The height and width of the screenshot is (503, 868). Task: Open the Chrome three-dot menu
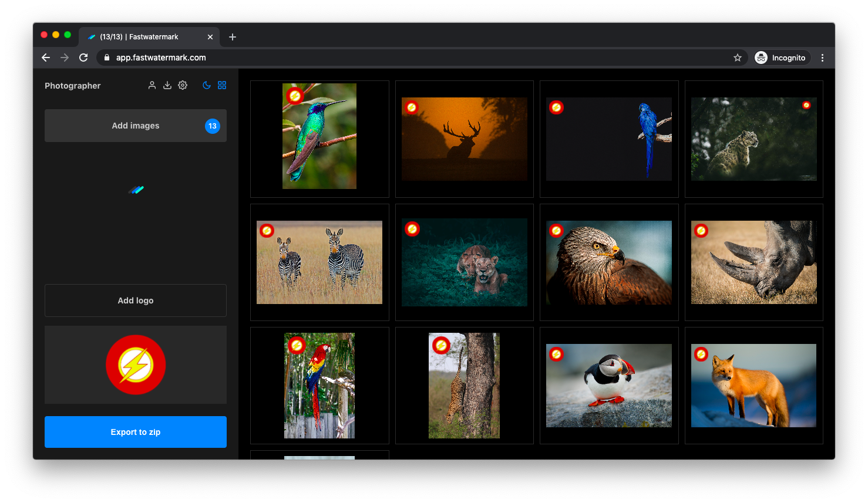coord(822,58)
